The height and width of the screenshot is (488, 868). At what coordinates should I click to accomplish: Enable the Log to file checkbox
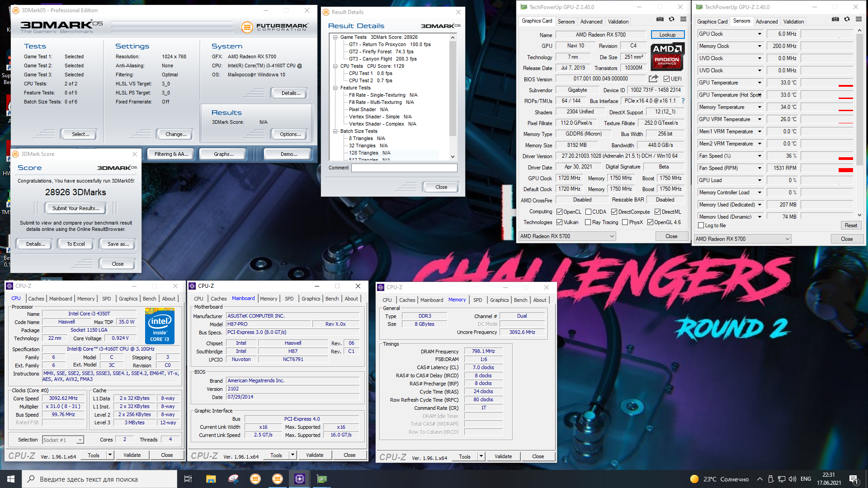point(701,225)
